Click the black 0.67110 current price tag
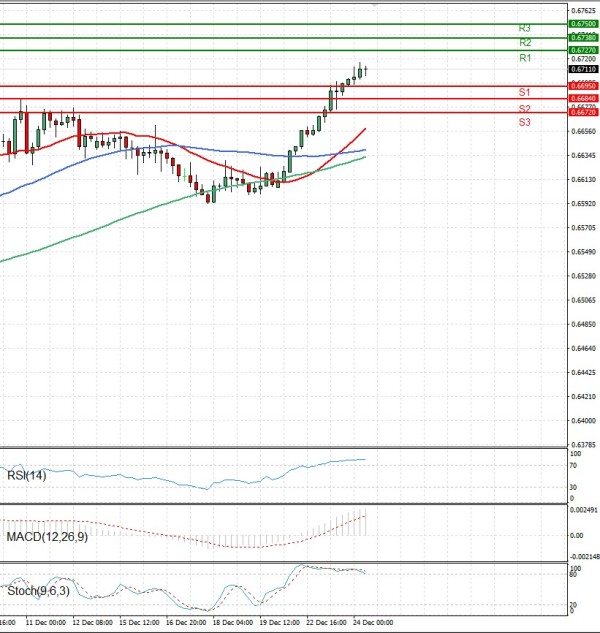Viewport: 600px width, 633px height. (x=583, y=70)
